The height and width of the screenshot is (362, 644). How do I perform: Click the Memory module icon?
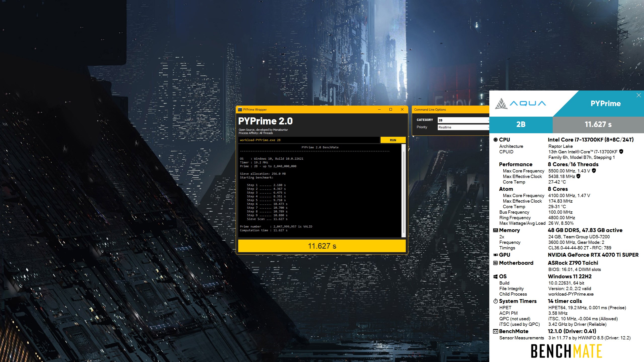click(x=496, y=230)
